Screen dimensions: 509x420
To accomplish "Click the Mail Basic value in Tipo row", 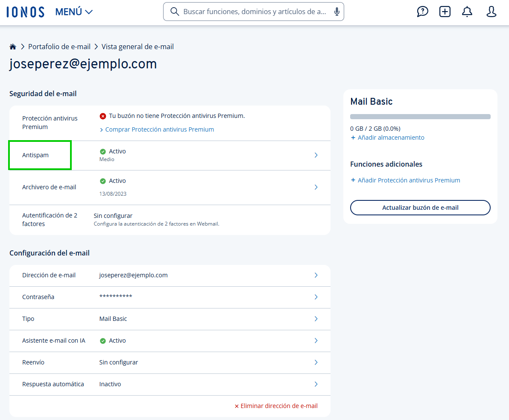I will click(113, 319).
